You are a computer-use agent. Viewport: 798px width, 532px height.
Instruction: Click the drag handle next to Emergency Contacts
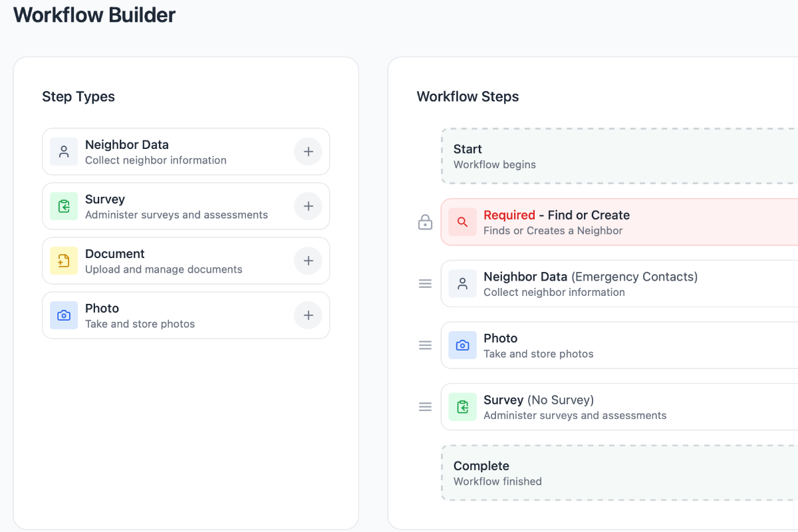pyautogui.click(x=425, y=283)
